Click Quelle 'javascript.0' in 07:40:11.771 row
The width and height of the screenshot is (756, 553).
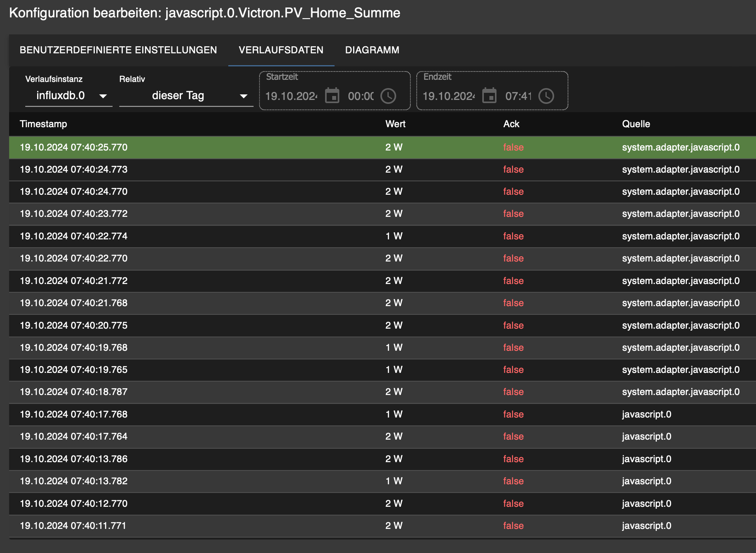pos(646,526)
